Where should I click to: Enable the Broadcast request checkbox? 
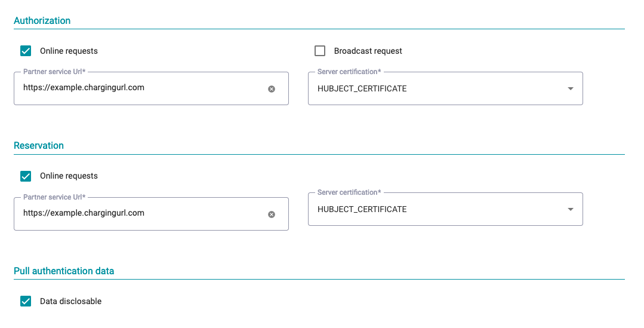[x=319, y=51]
